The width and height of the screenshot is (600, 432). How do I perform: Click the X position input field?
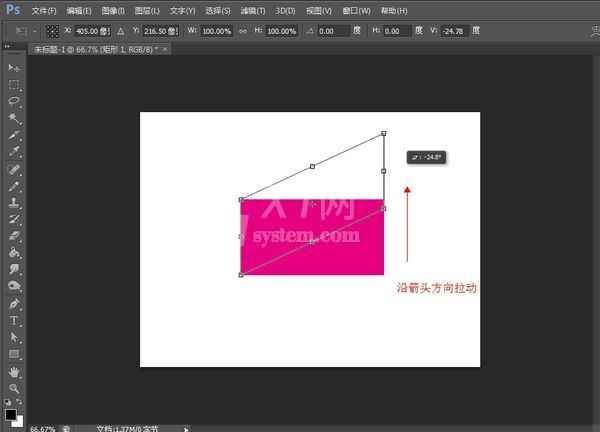93,31
